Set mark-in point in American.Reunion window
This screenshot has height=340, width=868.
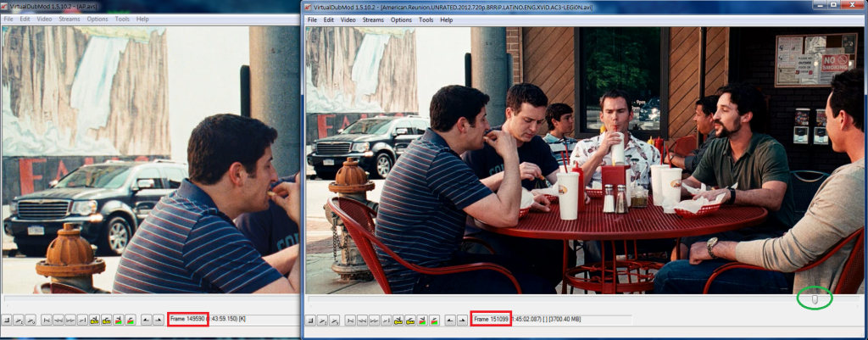coord(450,320)
